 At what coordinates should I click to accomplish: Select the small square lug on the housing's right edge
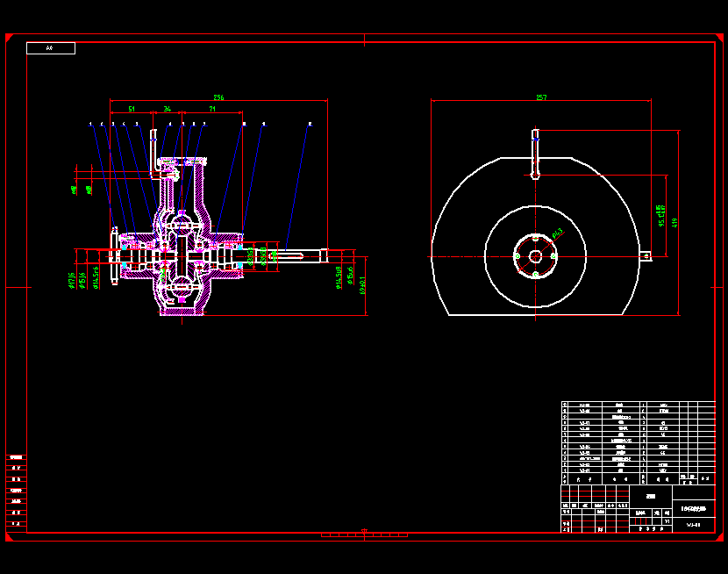pos(646,256)
